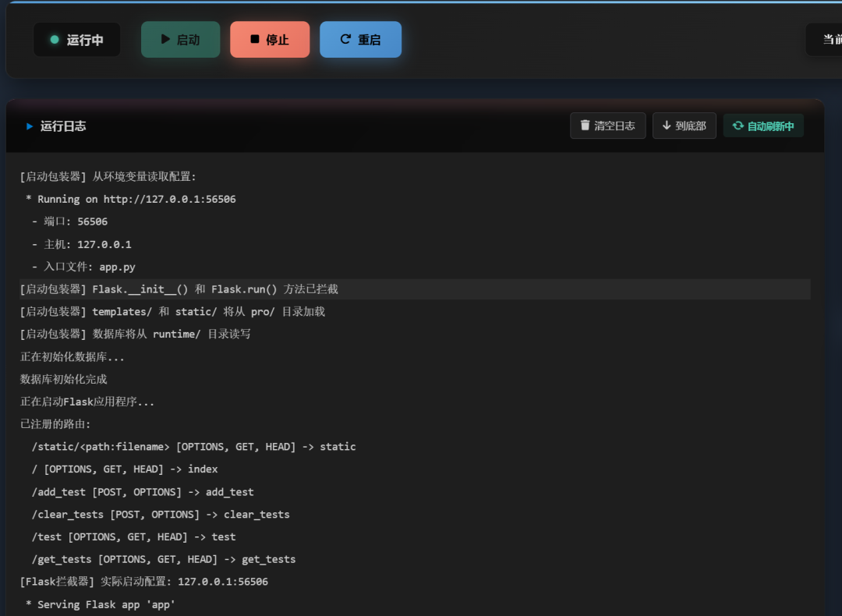Click log line '数据库初始化完成'
The height and width of the screenshot is (616, 842).
[x=63, y=379]
